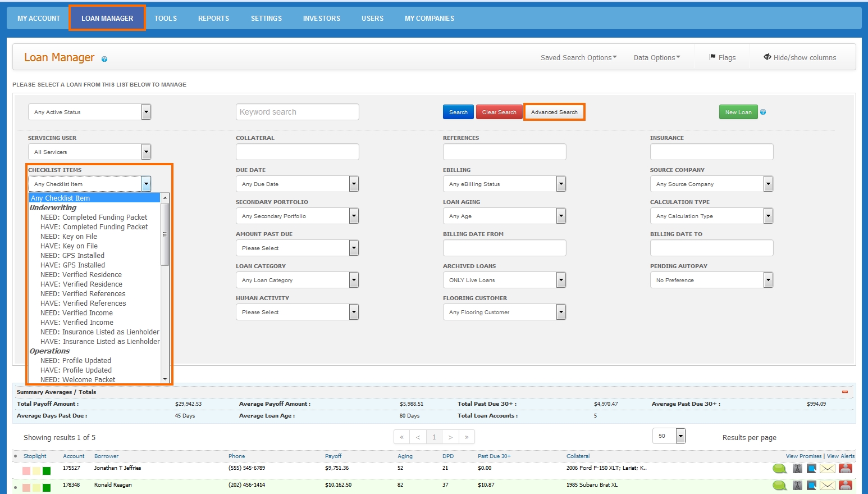This screenshot has width=868, height=494.
Task: Click the Advanced Search button
Action: [x=554, y=112]
